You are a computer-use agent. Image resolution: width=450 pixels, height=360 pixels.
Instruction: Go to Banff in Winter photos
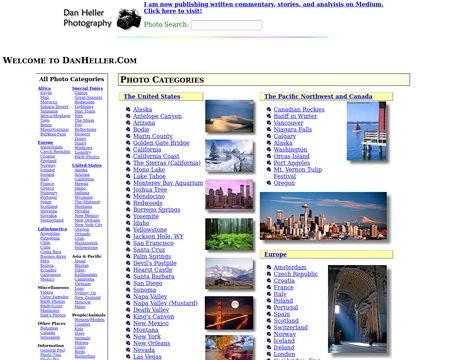[295, 116]
